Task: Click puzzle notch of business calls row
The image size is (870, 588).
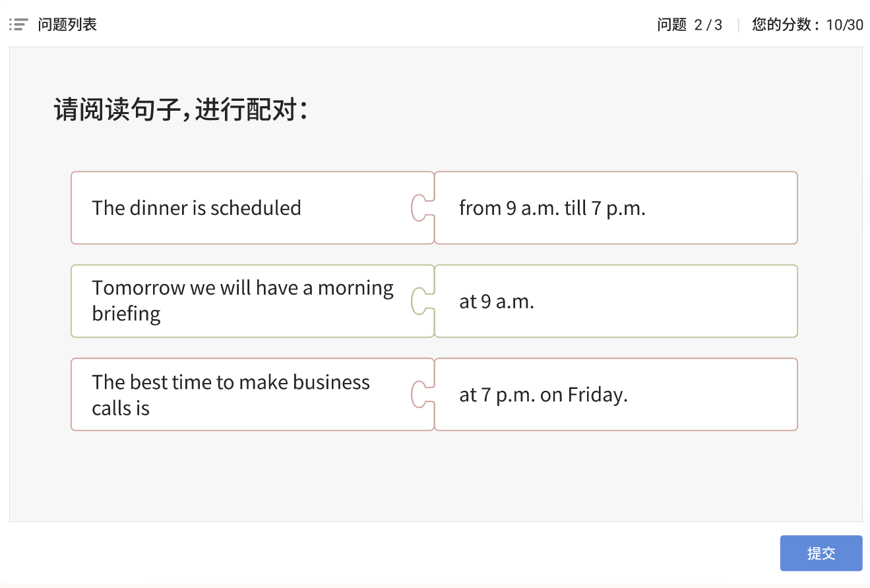Action: (x=421, y=394)
